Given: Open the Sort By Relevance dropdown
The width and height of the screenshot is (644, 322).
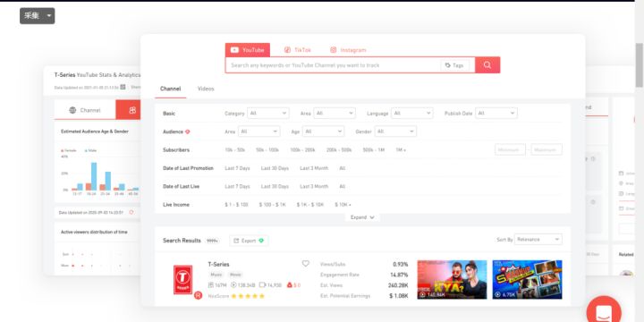Looking at the screenshot, I should 538,239.
